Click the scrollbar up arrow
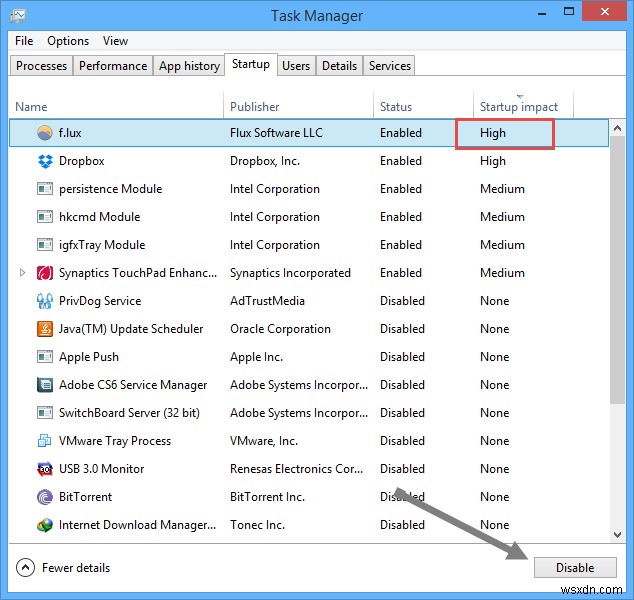 tap(617, 129)
